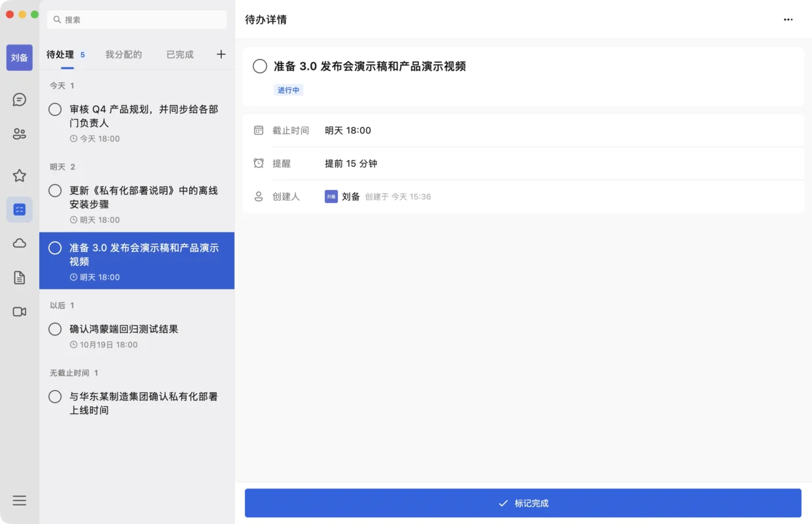Open the 审核 Q4 产品规划 task

coord(137,122)
